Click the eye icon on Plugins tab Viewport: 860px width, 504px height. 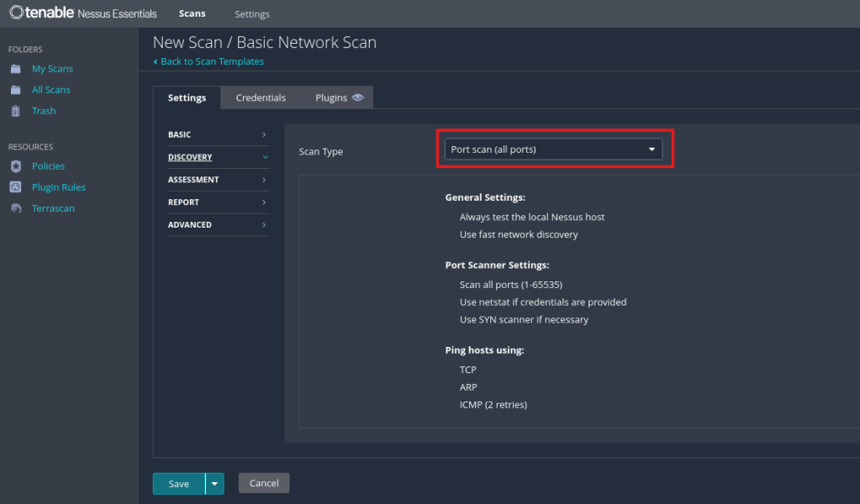(x=358, y=97)
